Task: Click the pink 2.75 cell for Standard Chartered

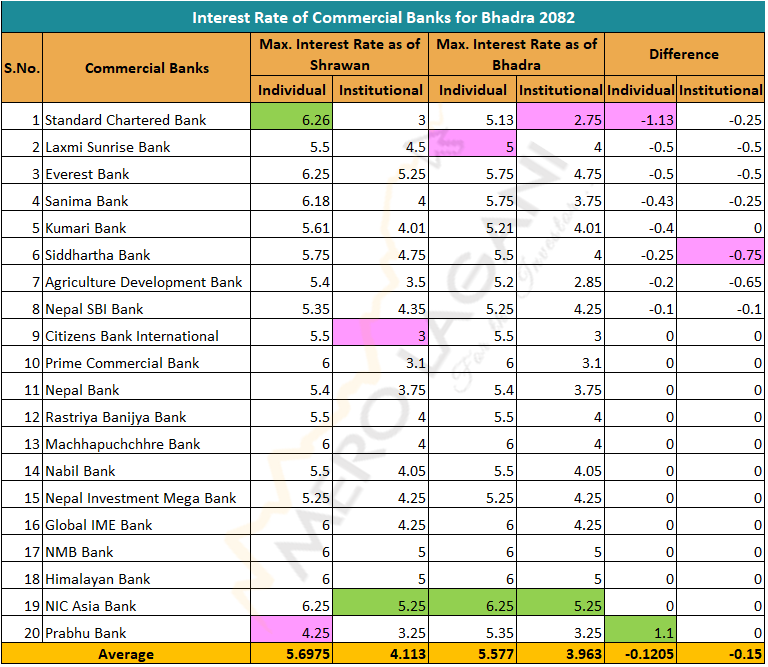Action: click(x=560, y=117)
